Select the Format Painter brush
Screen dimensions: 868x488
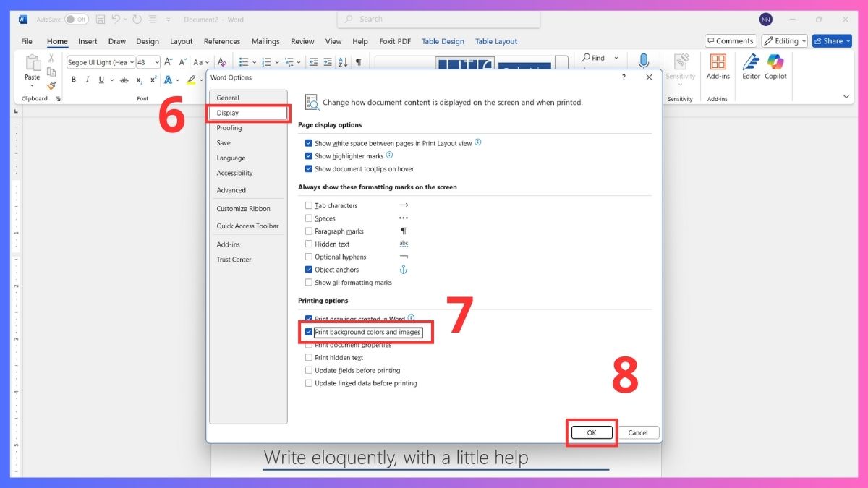(x=51, y=85)
